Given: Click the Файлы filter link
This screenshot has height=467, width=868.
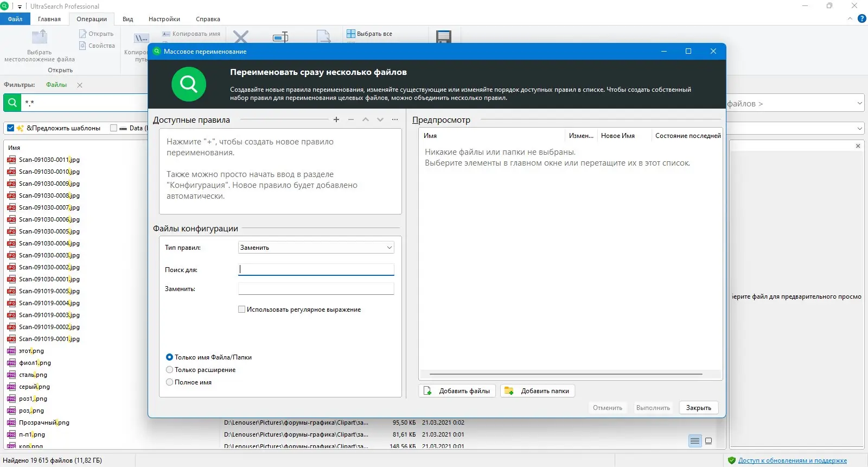Looking at the screenshot, I should tap(56, 85).
